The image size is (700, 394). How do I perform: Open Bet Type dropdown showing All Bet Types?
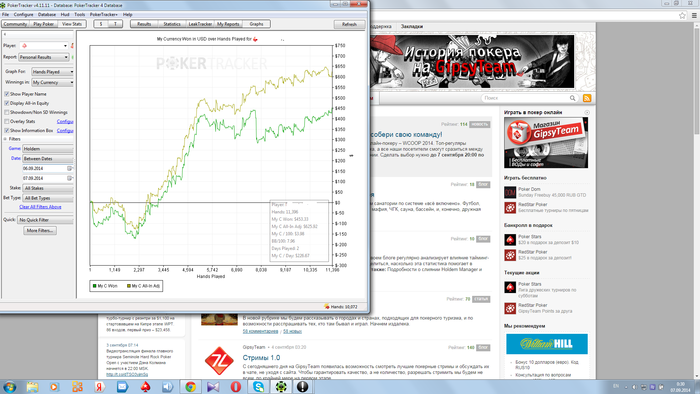coord(48,198)
